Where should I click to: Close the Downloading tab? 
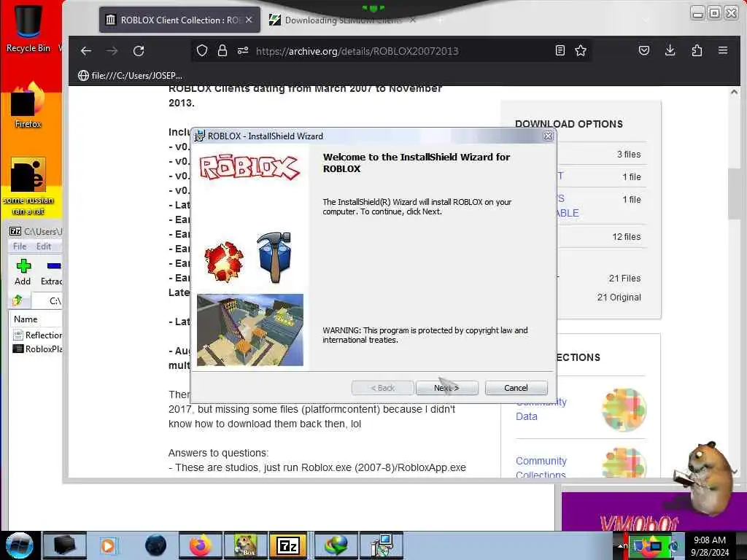pyautogui.click(x=413, y=20)
